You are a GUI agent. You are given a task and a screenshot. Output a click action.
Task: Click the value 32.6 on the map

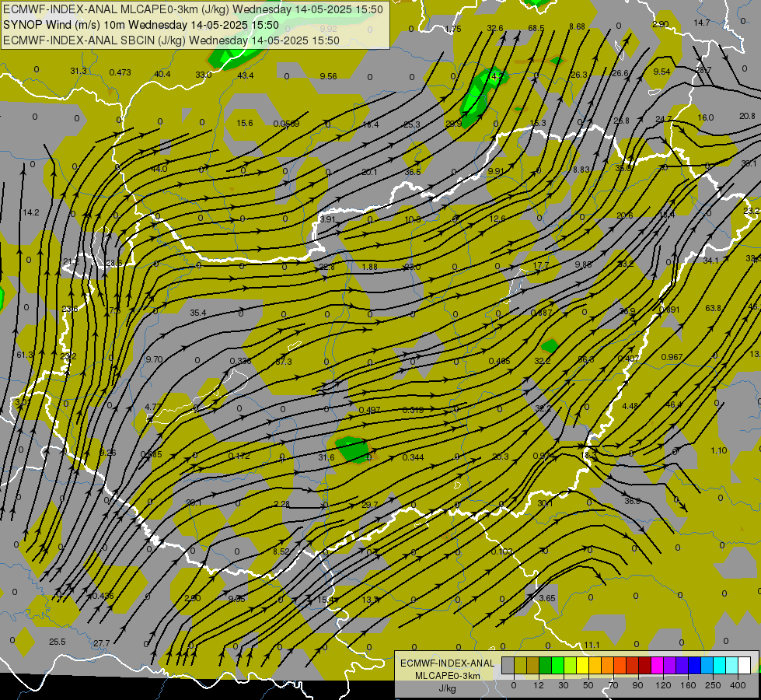(495, 28)
